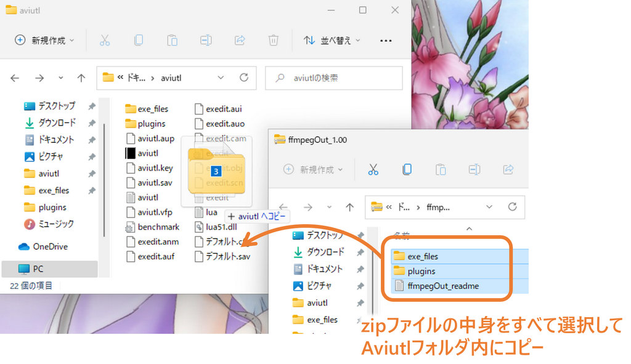Screen dimensions: 631x364
Task: Open ドキュメント in ffmpegOut window sidebar
Action: coord(318,269)
